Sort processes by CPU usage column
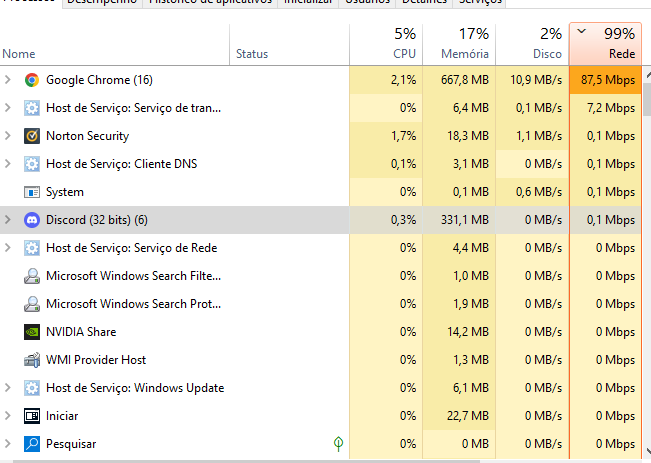Viewport: 651px width, 463px height. (x=386, y=44)
